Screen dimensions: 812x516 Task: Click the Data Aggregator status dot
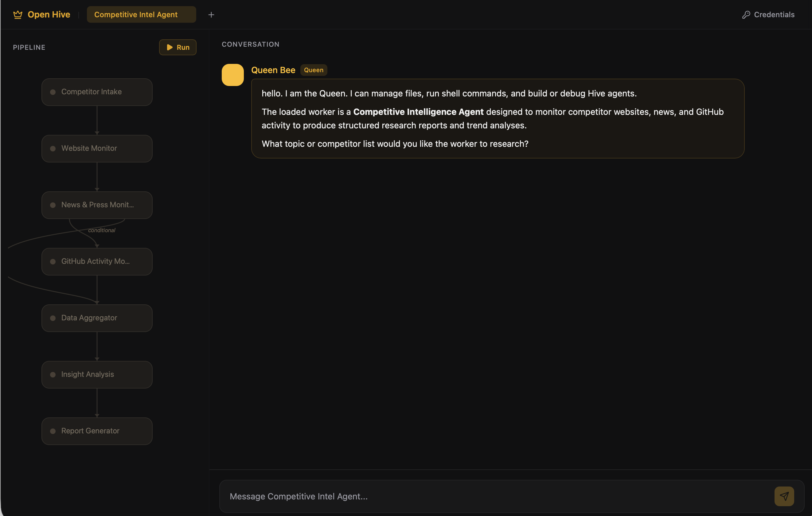click(53, 318)
